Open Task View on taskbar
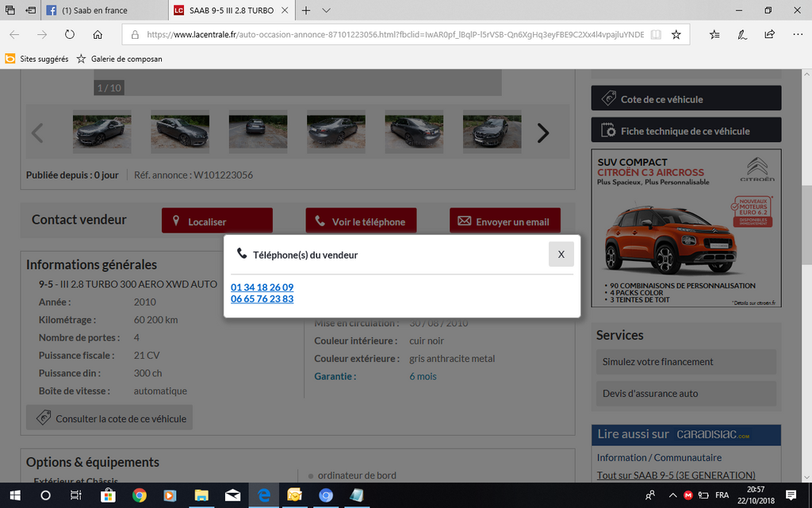The image size is (812, 508). point(76,495)
